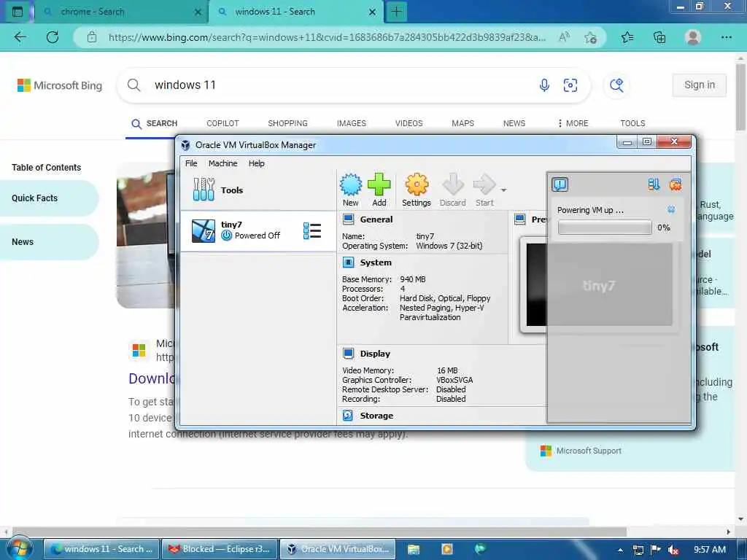This screenshot has height=560, width=747.
Task: Add page to favorites star icon
Action: point(590,37)
